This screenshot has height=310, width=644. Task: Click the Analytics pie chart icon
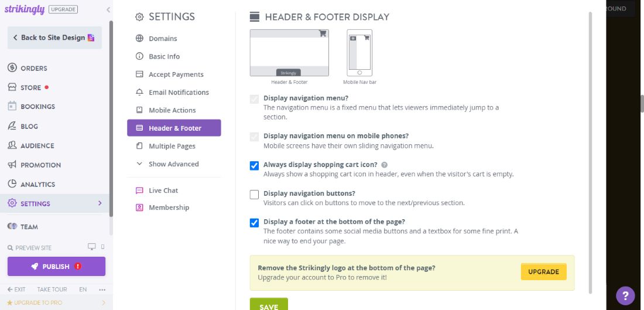[12, 184]
